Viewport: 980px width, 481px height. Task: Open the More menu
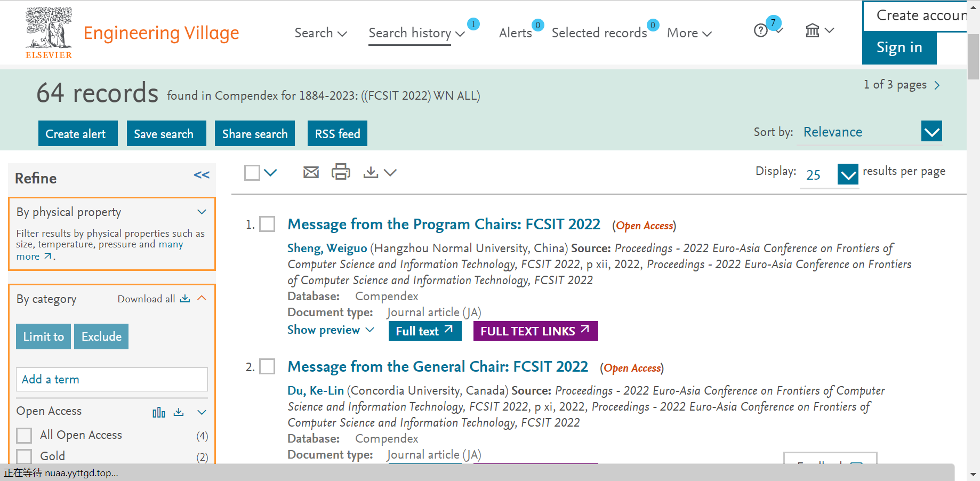point(689,33)
